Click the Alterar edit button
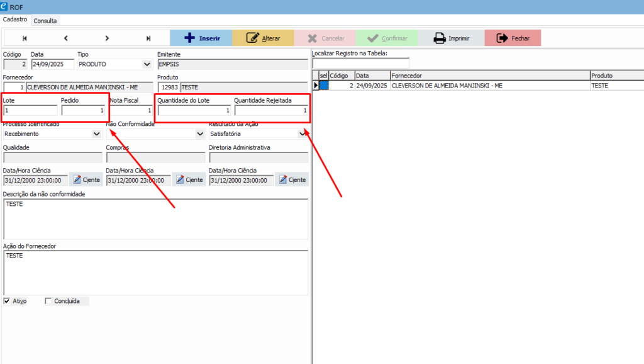 (x=263, y=38)
